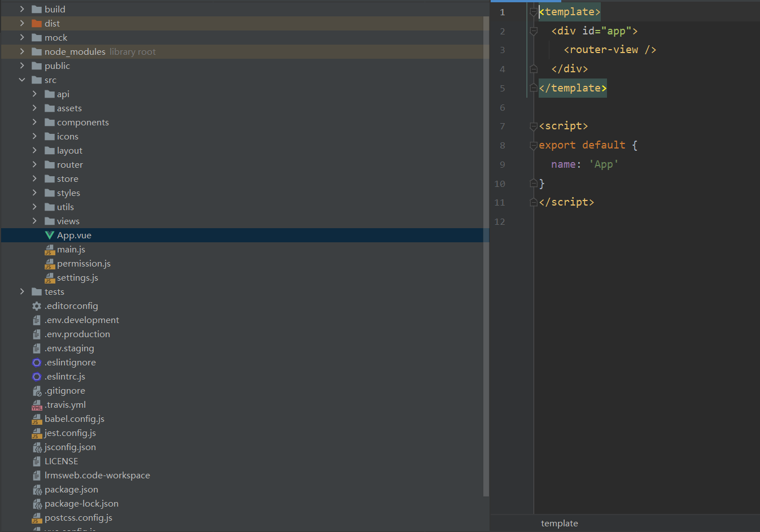
Task: Expand the public folder arrow
Action: point(22,66)
